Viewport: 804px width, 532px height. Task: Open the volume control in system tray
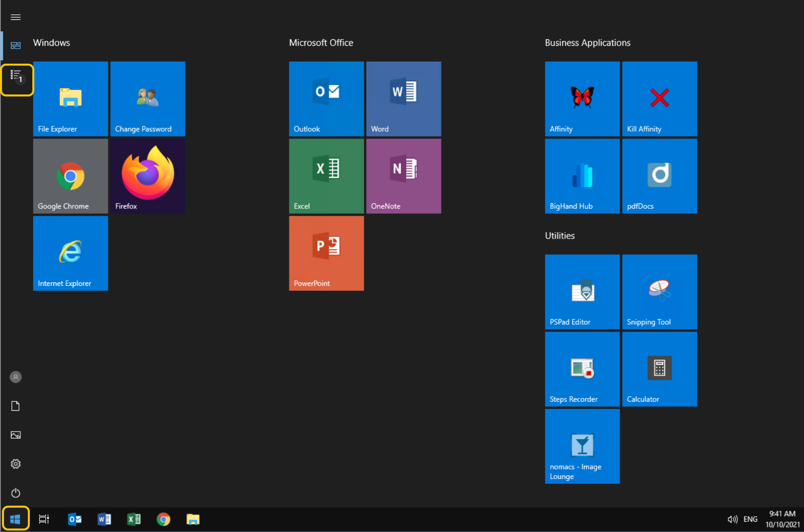pos(732,520)
